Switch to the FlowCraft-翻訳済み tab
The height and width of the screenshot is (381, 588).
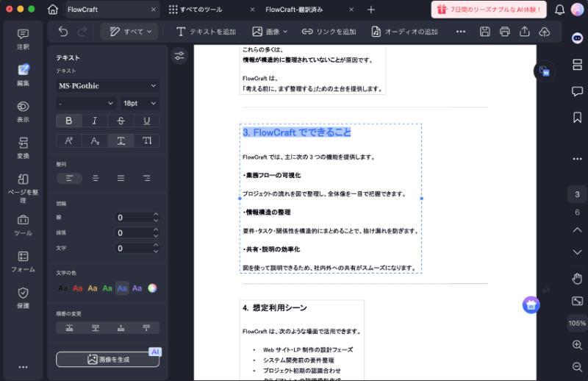294,10
